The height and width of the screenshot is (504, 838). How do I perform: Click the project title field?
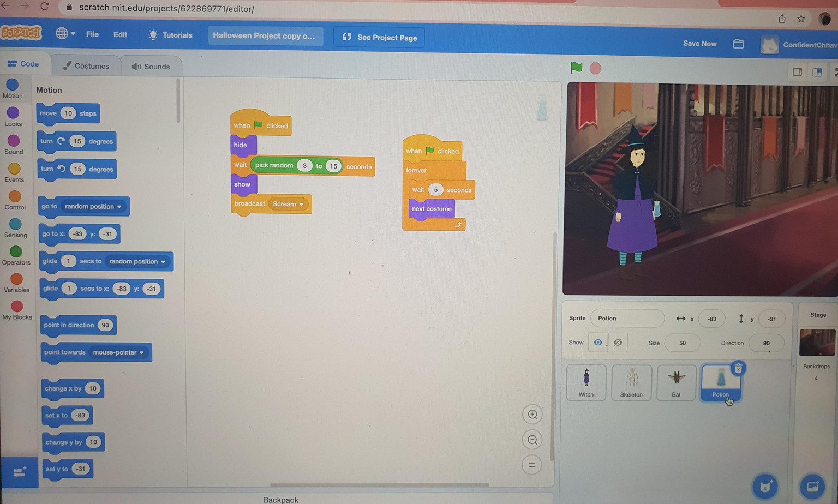pyautogui.click(x=265, y=36)
